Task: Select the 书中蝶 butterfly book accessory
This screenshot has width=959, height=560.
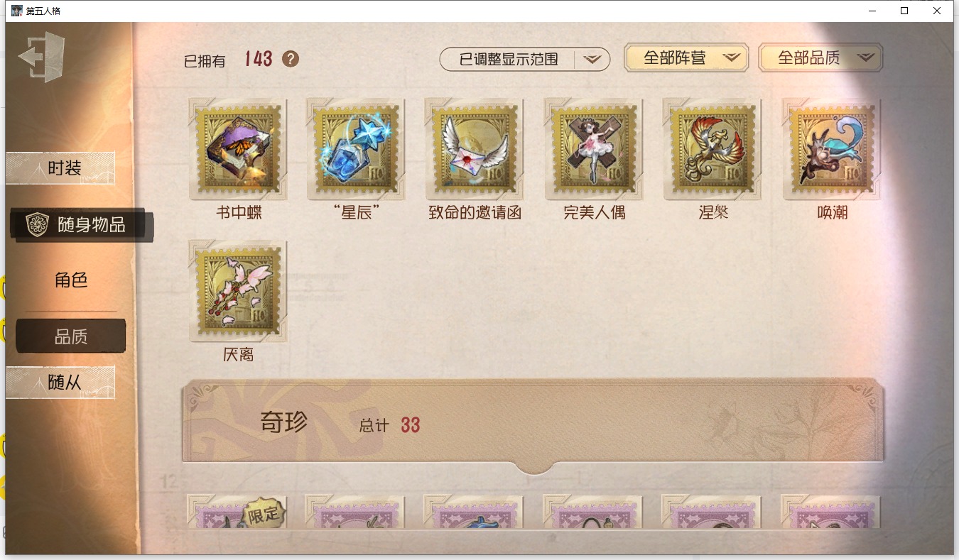Action: point(239,148)
